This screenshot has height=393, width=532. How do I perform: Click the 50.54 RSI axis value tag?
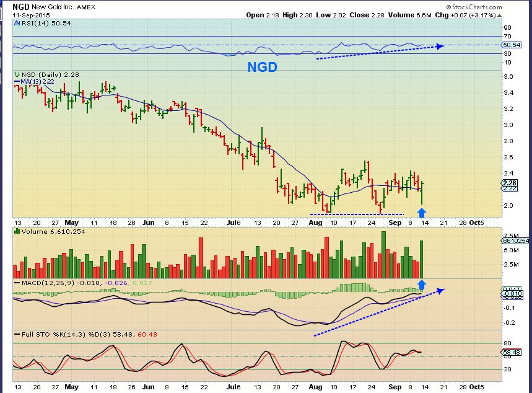512,45
